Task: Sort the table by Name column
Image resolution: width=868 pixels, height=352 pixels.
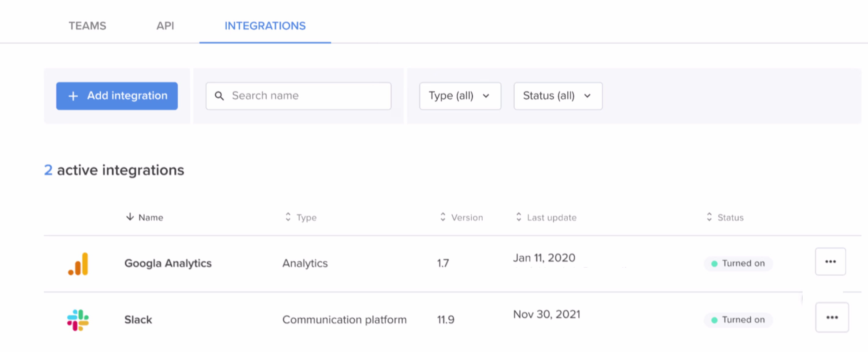Action: [x=144, y=217]
